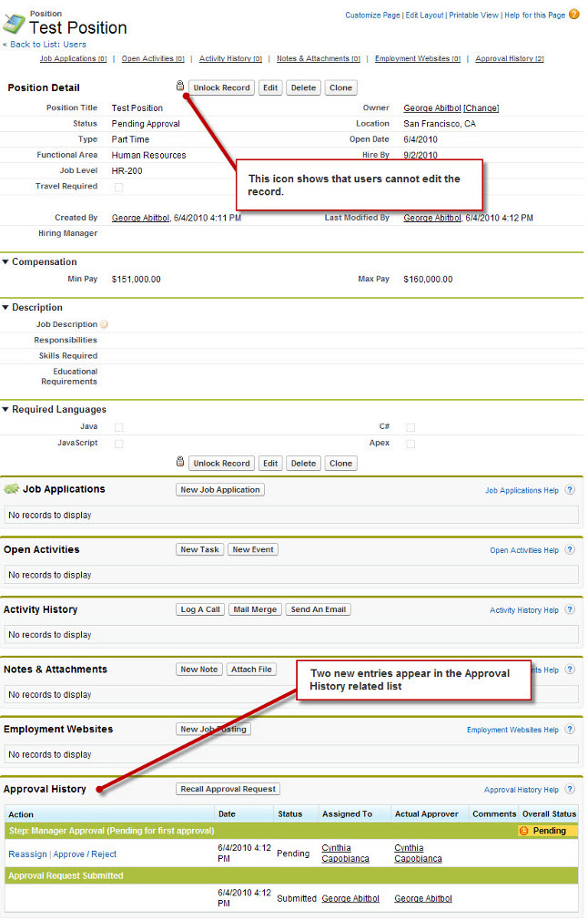Image resolution: width=588 pixels, height=920 pixels.
Task: Open Activity History Help question mark icon
Action: tap(570, 609)
